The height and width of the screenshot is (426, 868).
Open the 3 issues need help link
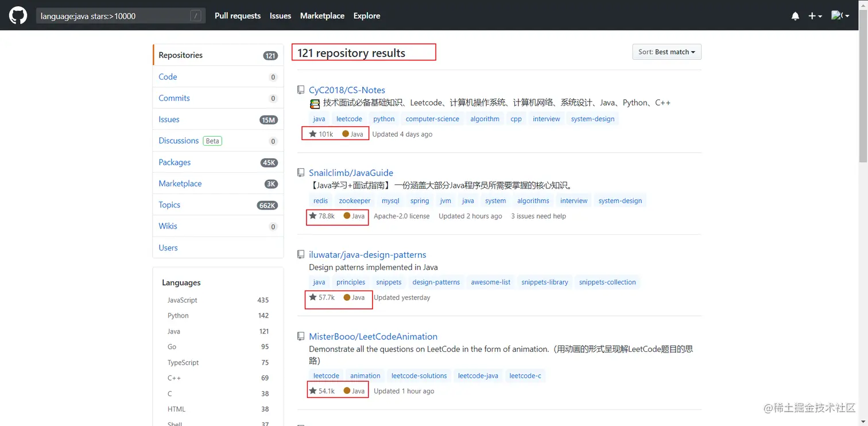pos(538,216)
